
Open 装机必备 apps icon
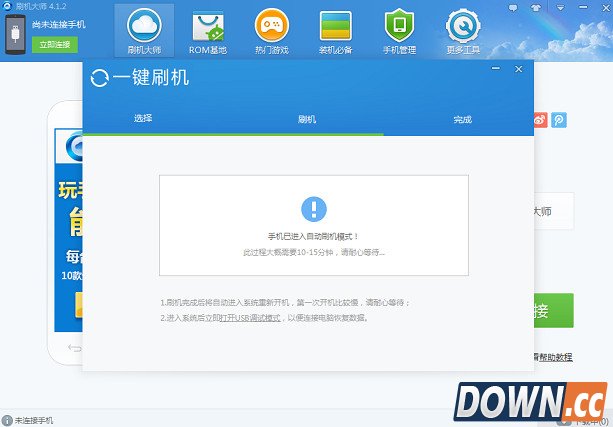click(x=335, y=30)
